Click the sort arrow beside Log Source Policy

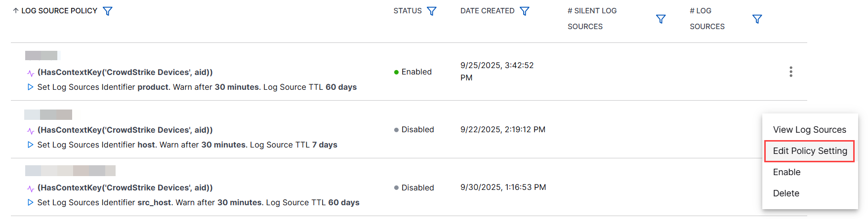pyautogui.click(x=16, y=11)
